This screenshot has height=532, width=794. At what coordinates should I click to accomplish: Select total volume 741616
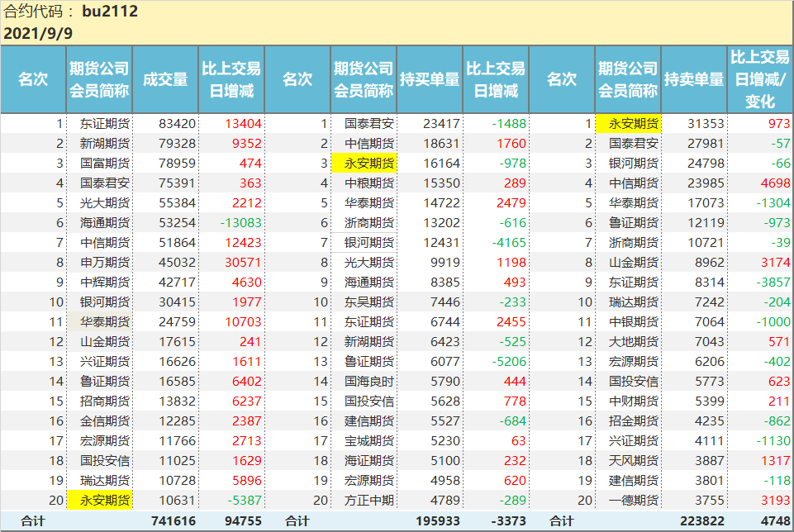click(174, 521)
